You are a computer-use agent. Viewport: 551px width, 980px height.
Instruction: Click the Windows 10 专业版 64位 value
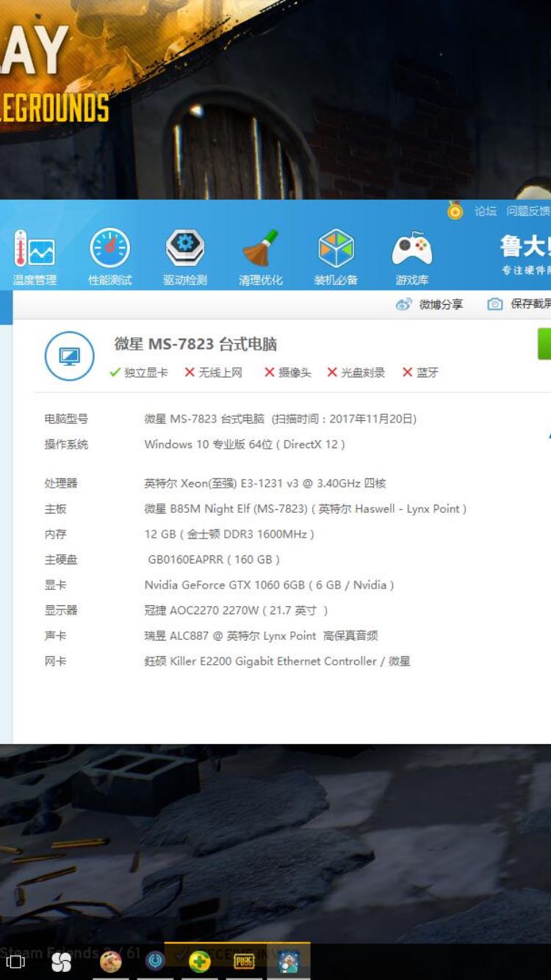click(245, 444)
